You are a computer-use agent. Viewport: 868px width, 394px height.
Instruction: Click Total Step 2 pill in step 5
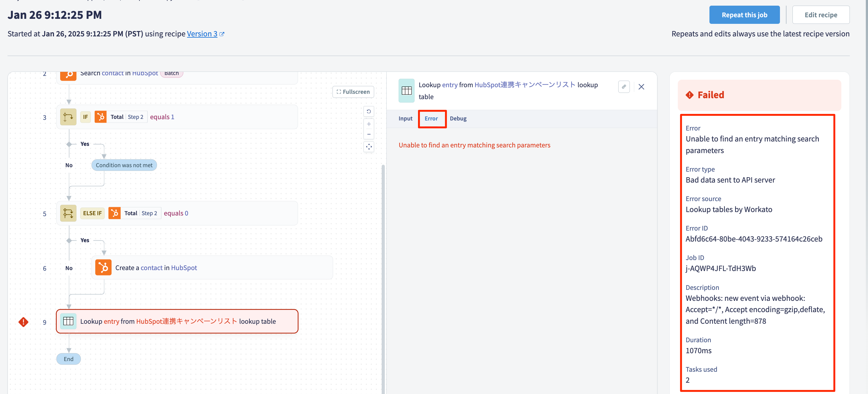[x=140, y=213]
